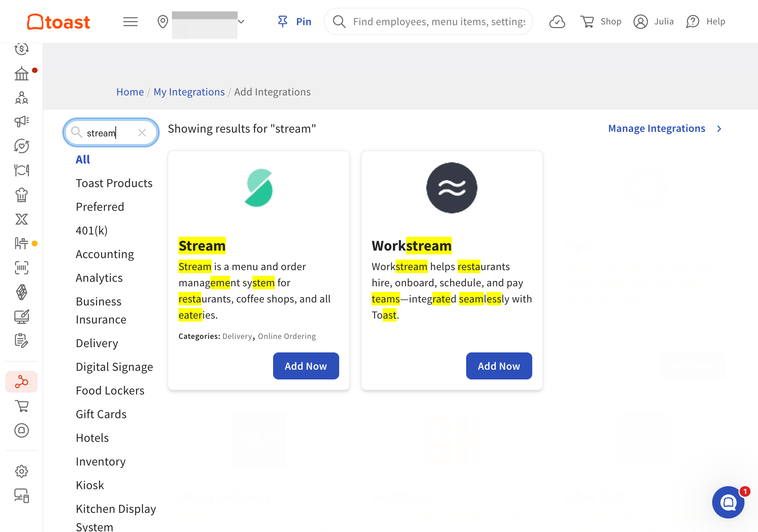Open the barcode scanner sidebar icon
This screenshot has width=758, height=532.
(x=22, y=268)
